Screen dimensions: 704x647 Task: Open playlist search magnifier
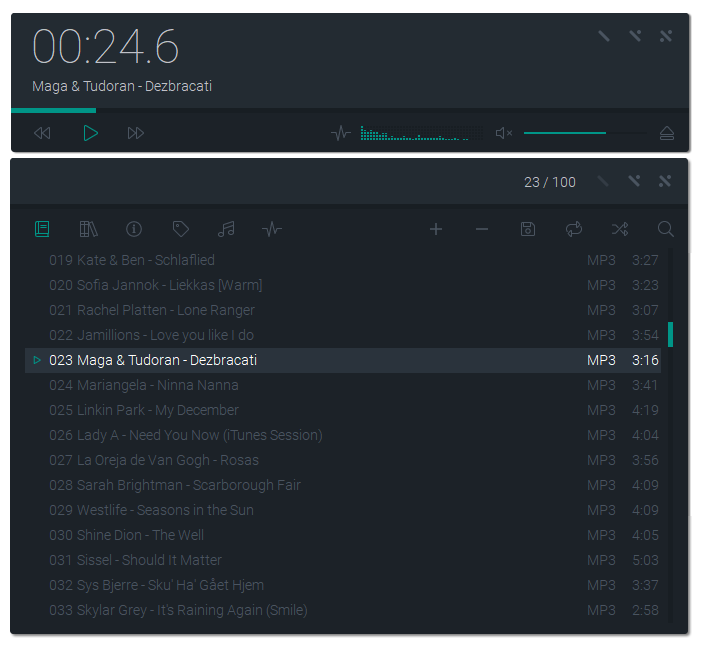(665, 229)
